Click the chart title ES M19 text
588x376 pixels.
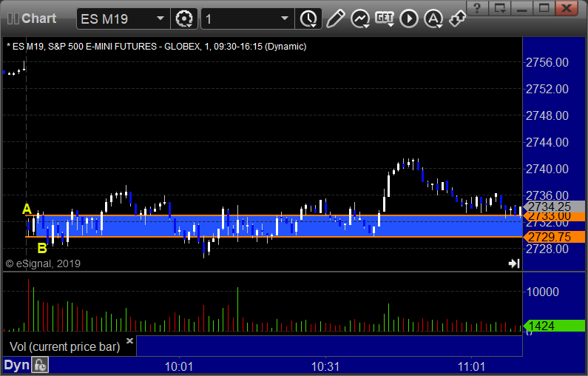point(28,47)
